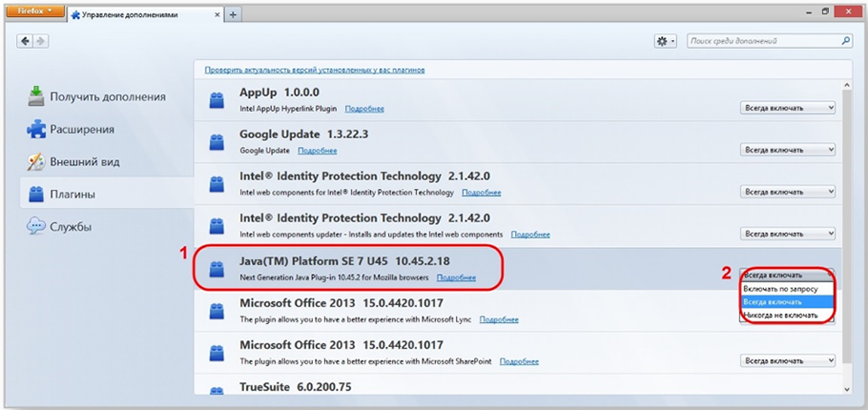Click the Google Update plugin icon

click(218, 143)
